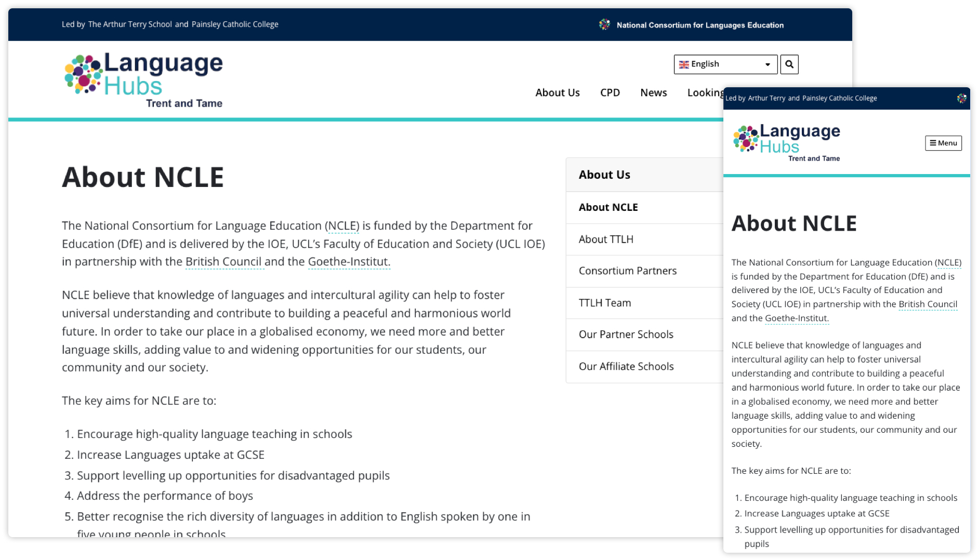The width and height of the screenshot is (978, 560).
Task: Follow the Goethe-Institut link on desktop page
Action: tap(349, 261)
